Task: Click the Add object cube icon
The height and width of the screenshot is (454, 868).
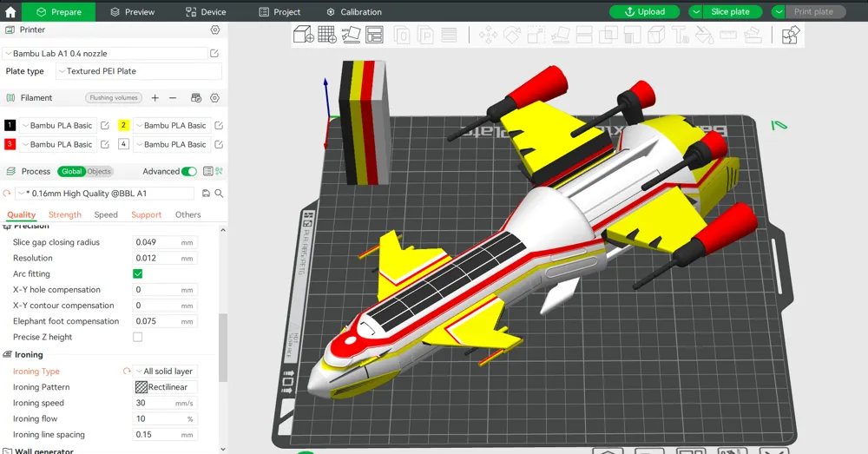Action: (303, 35)
